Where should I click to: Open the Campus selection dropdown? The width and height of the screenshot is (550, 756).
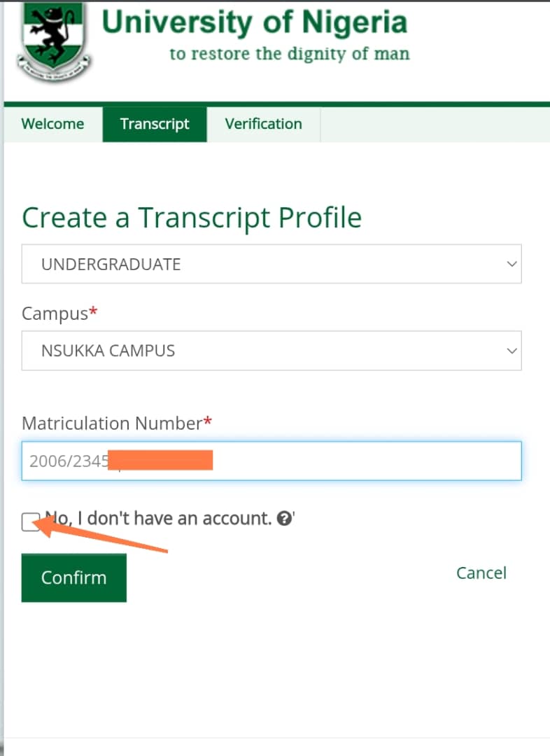(x=271, y=350)
